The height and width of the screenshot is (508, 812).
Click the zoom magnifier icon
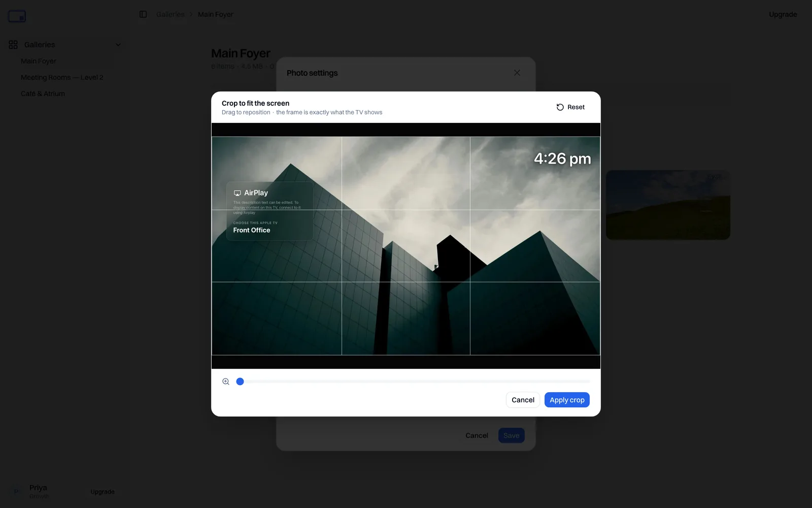[226, 382]
